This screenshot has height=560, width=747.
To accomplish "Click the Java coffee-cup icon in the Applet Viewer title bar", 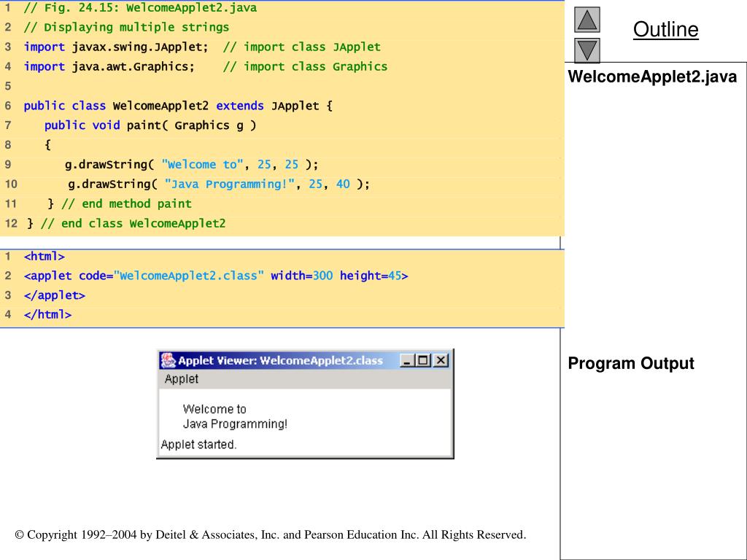I will (168, 359).
